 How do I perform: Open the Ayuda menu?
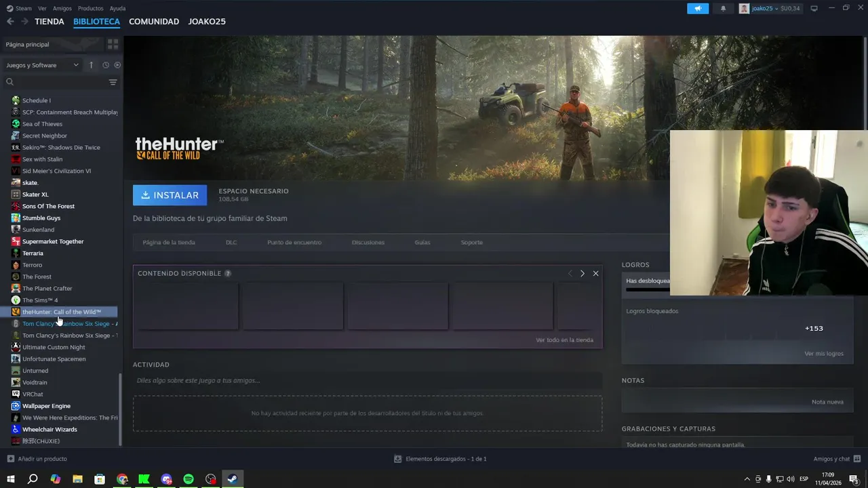[x=117, y=8]
